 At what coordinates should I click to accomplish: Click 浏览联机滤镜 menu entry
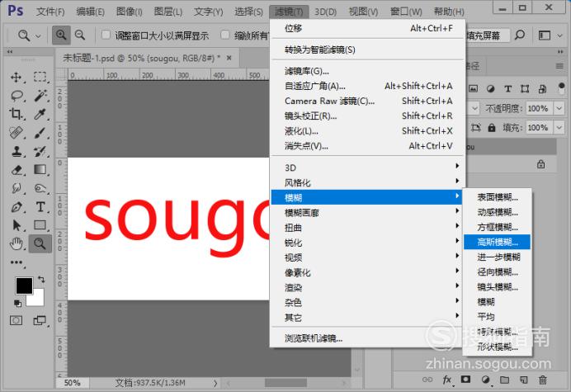pos(368,338)
